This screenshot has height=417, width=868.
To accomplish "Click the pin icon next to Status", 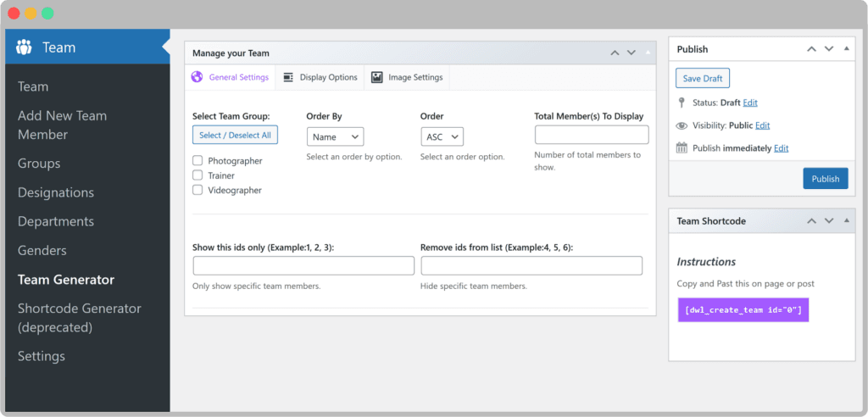I will pos(682,103).
